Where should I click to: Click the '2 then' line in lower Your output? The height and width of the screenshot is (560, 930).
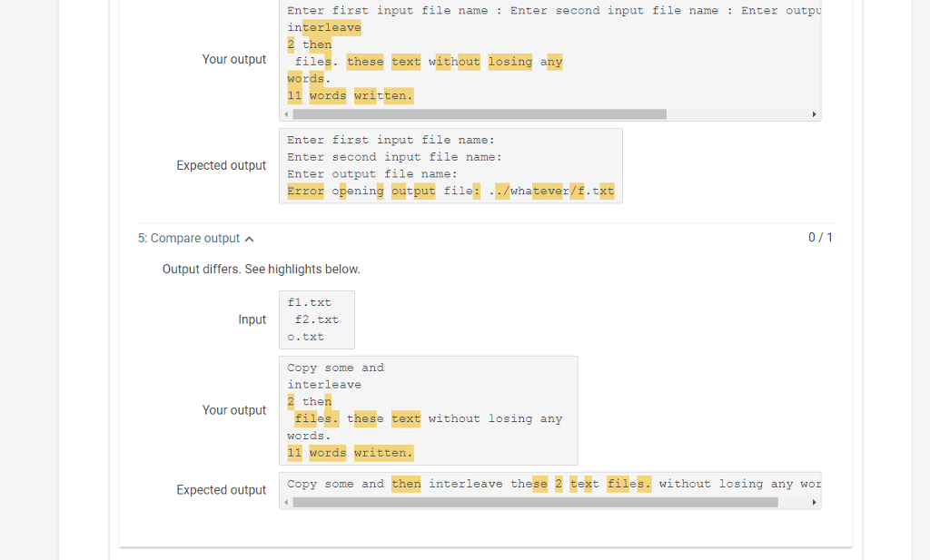point(309,402)
